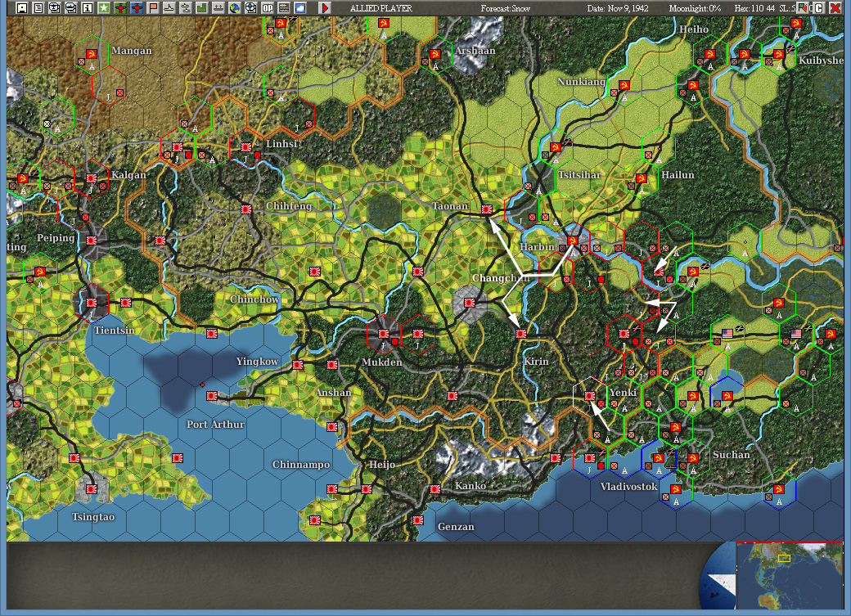Click the 'C' icon at top-right
Image resolution: width=851 pixels, height=616 pixels.
[x=819, y=7]
